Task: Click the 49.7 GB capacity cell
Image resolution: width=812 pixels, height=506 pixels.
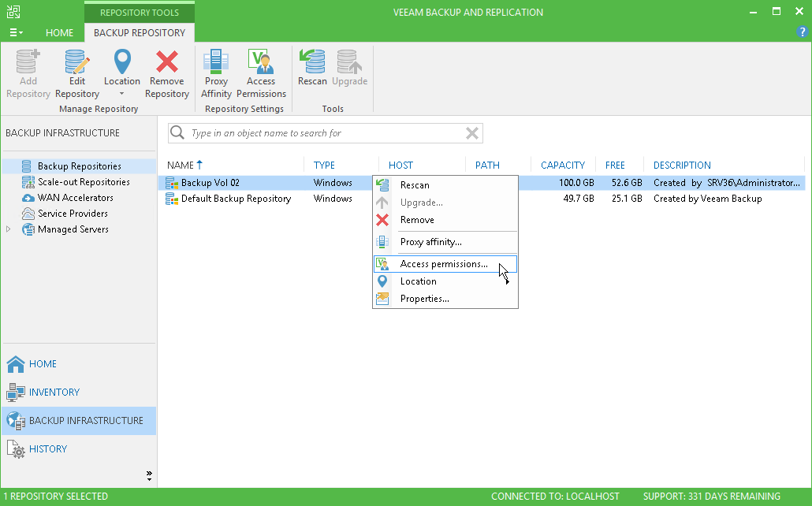Action: (x=579, y=199)
